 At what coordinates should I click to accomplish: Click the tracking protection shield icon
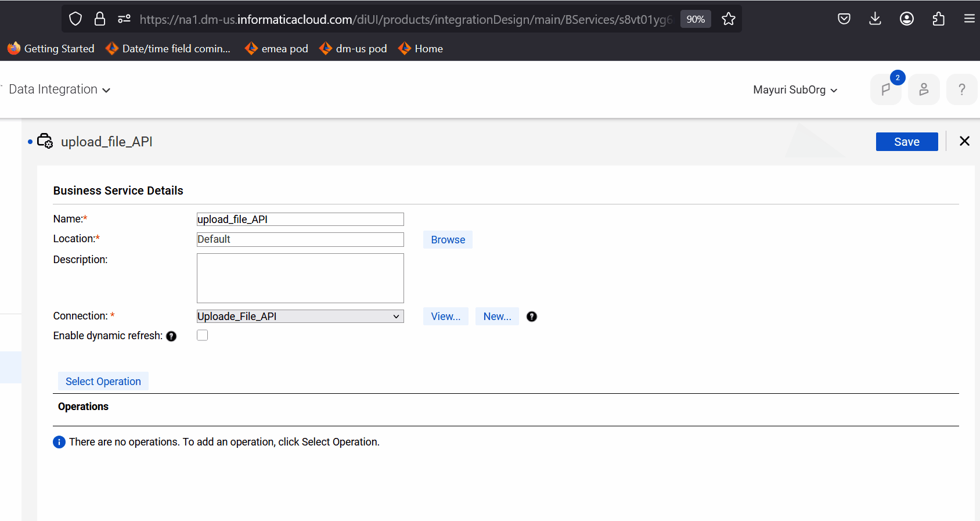point(75,19)
